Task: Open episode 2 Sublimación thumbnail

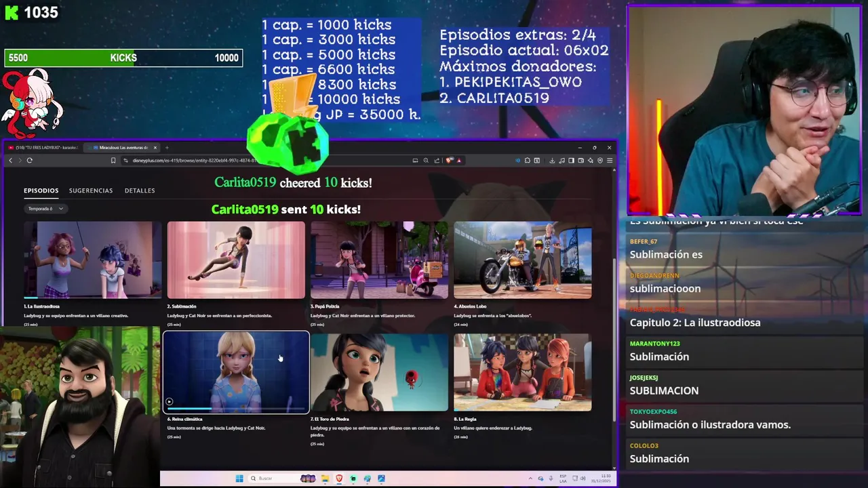Action: click(x=236, y=260)
